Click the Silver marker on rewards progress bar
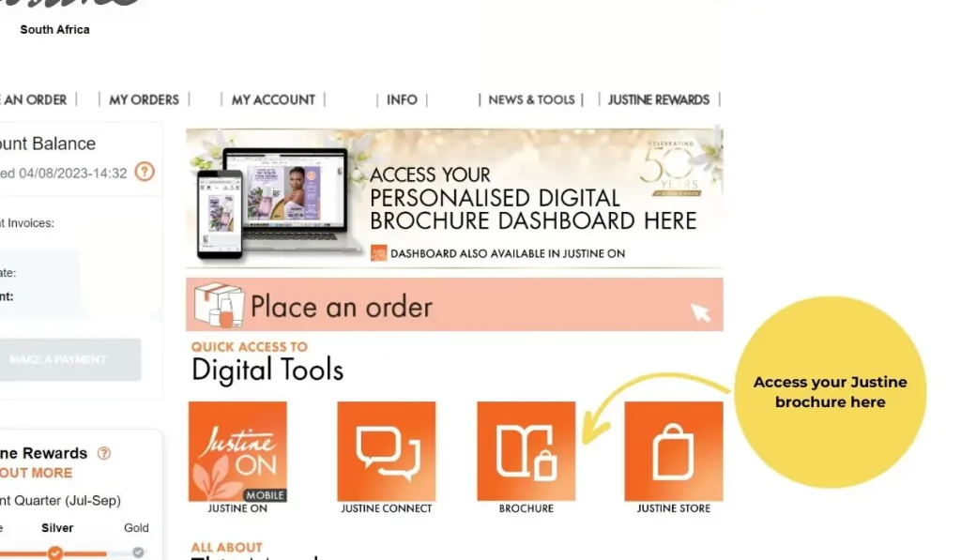This screenshot has height=560, width=961. (x=55, y=552)
